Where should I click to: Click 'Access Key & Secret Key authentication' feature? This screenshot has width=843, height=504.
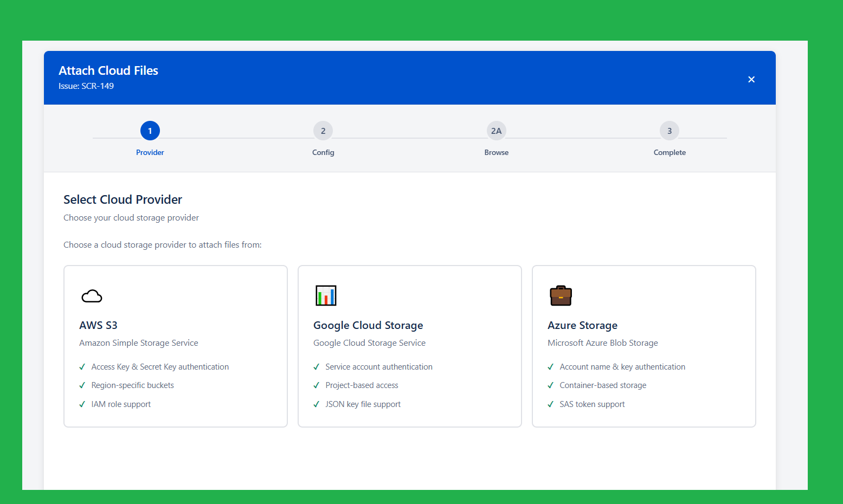tap(160, 367)
